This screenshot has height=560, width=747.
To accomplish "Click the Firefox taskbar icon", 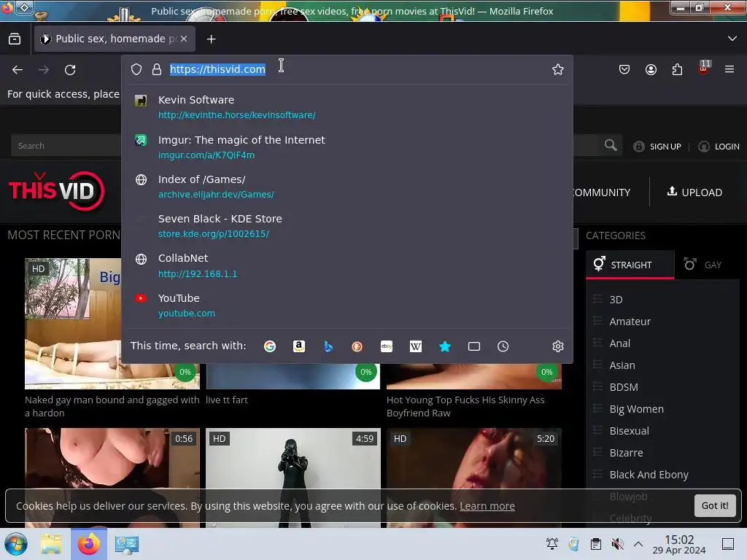I will click(89, 544).
